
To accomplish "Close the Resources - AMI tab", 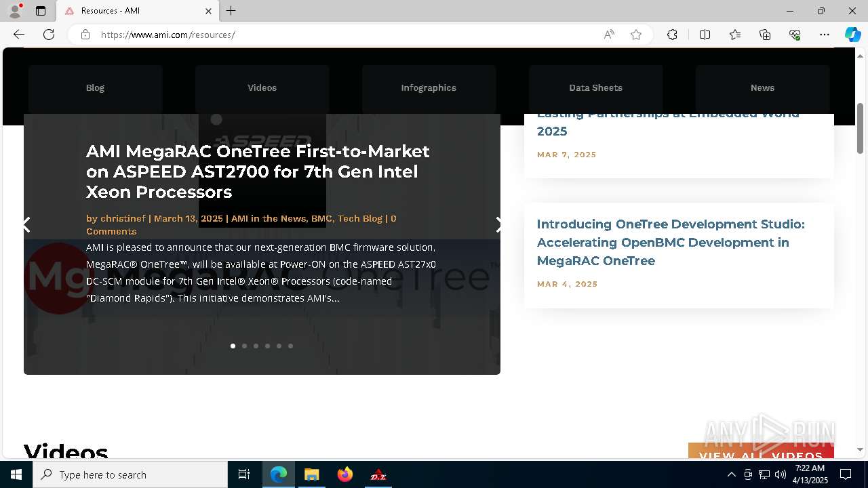I will [x=208, y=11].
